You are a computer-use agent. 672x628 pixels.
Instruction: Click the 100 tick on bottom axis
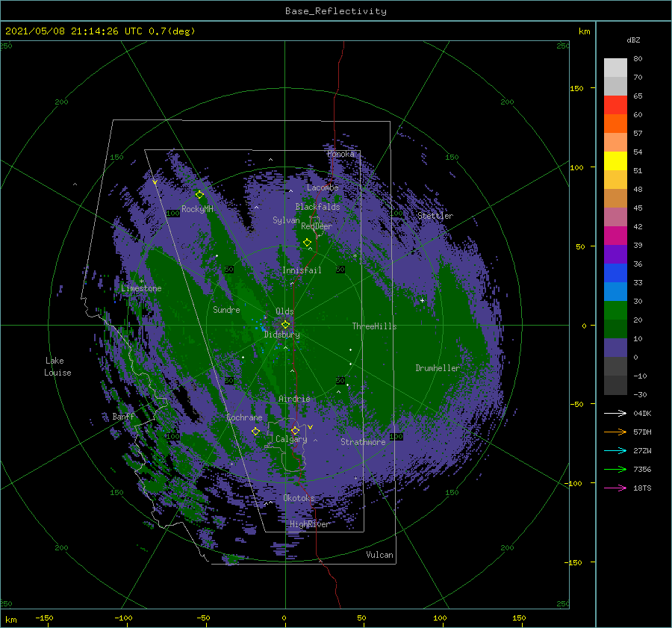(440, 618)
